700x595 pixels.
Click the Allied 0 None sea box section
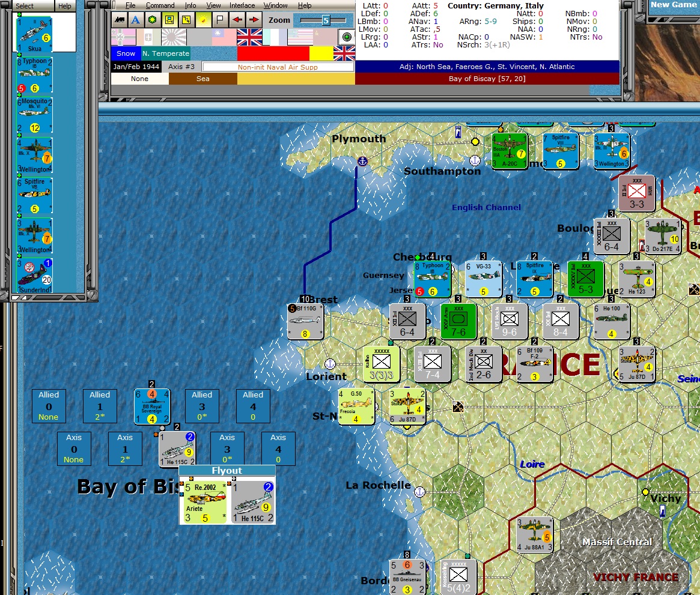pos(48,406)
